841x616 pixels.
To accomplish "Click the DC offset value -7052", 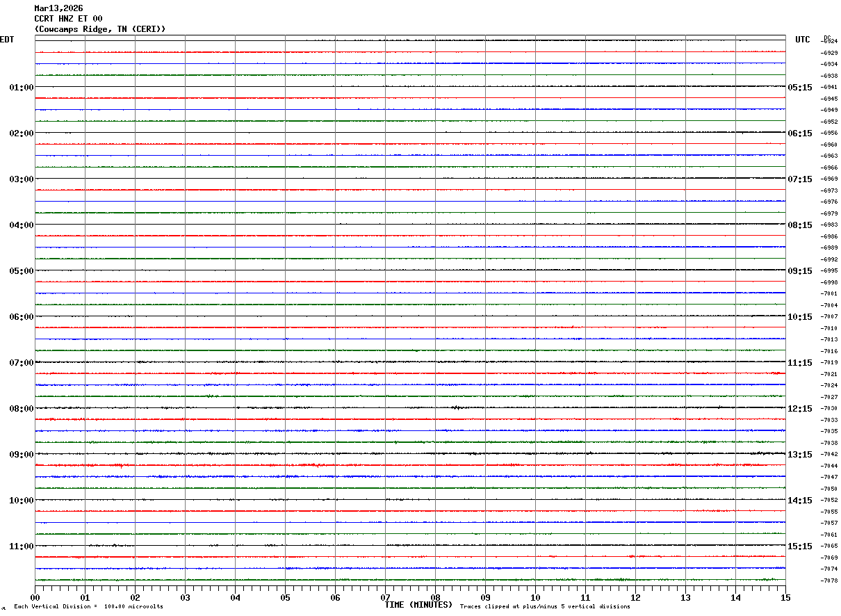I will pos(829,500).
